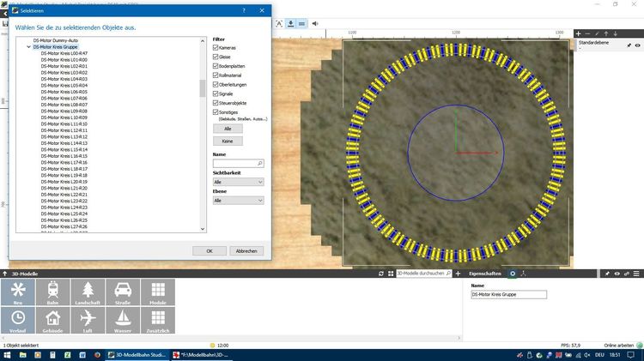Viewport: 644px width, 361px height.
Task: Collapse the 3D-Modelle panel up arrow
Action: (5, 274)
